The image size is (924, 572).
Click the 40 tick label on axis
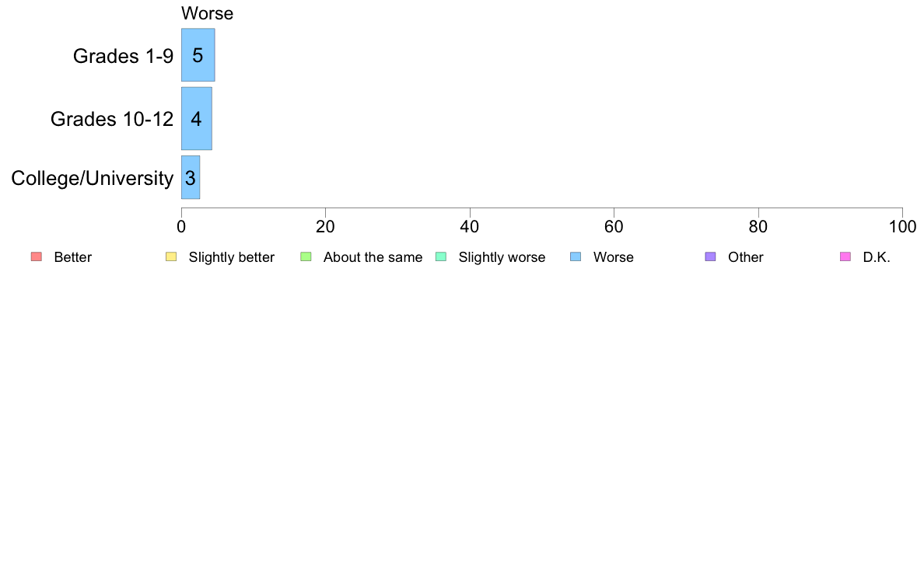[x=470, y=227]
